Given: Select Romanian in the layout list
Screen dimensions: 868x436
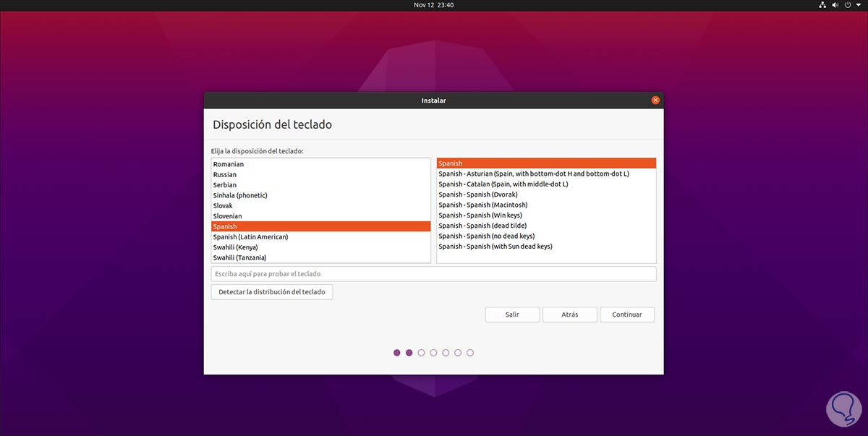Looking at the screenshot, I should (321, 164).
